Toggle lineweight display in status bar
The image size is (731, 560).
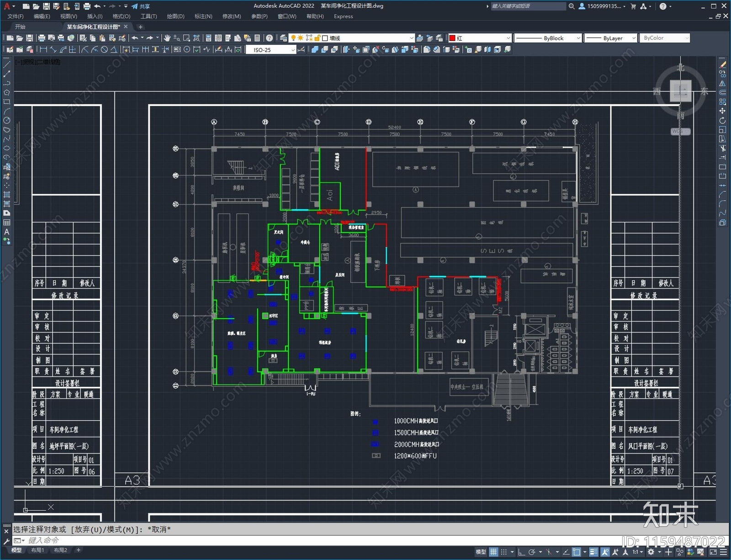pos(593,552)
